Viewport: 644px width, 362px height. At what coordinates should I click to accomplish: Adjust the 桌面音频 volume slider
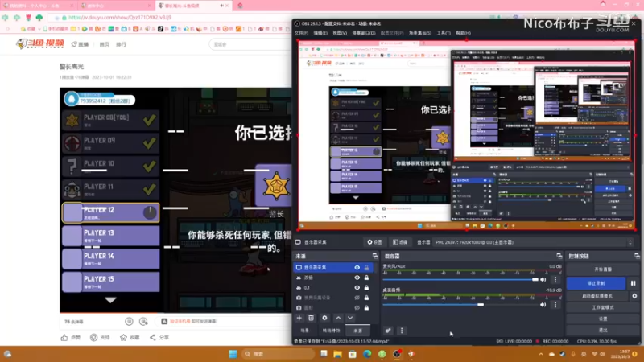coord(460,305)
